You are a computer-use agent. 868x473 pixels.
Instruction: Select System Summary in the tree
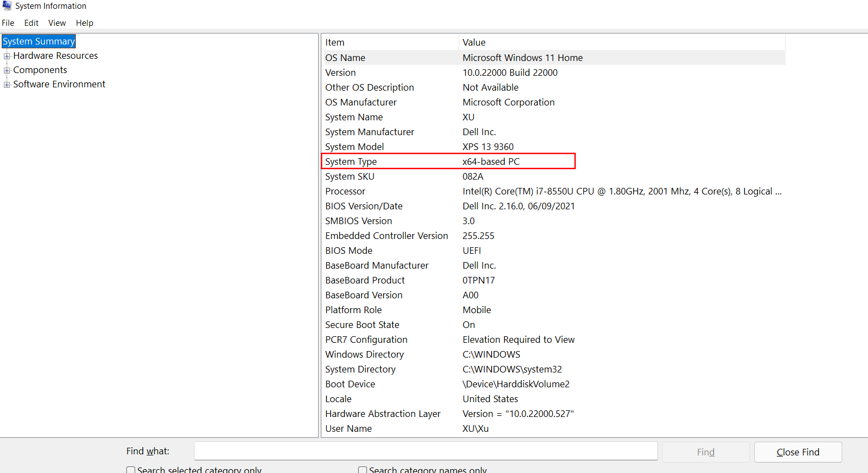tap(38, 41)
